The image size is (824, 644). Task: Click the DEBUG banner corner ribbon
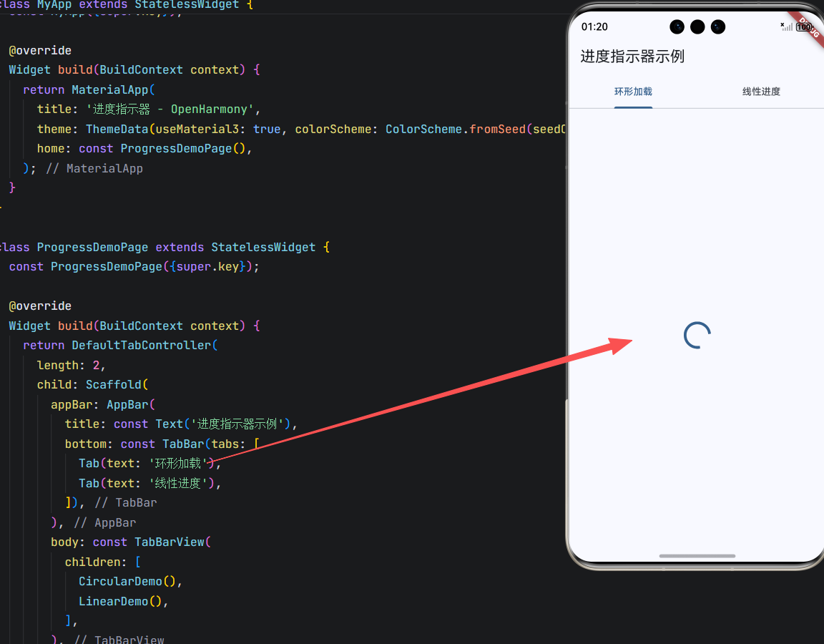[808, 27]
